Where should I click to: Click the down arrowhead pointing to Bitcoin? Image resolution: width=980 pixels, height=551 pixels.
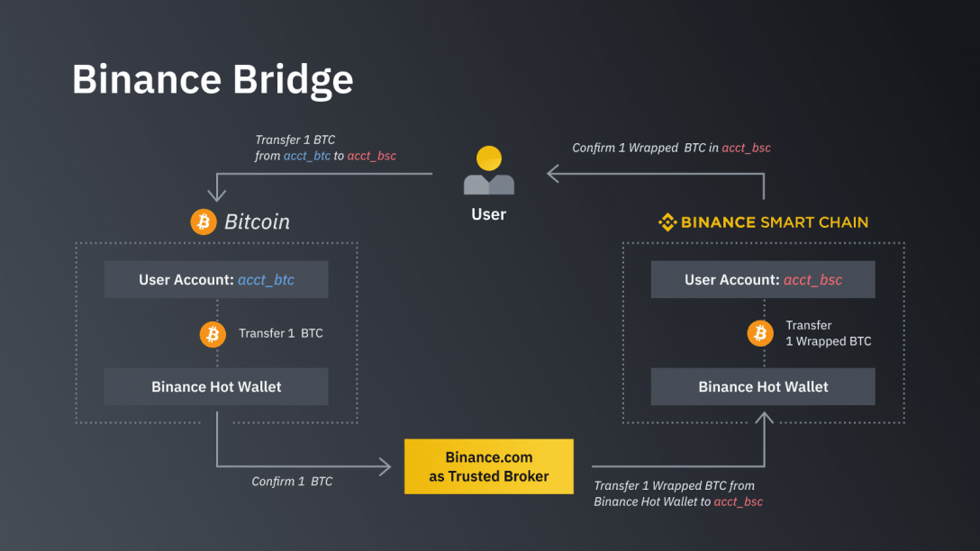tap(217, 193)
